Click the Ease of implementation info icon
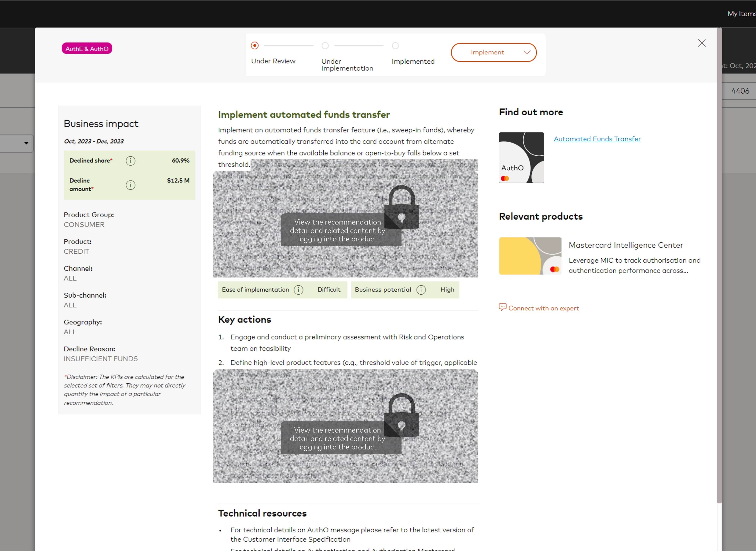756x551 pixels. tap(298, 290)
